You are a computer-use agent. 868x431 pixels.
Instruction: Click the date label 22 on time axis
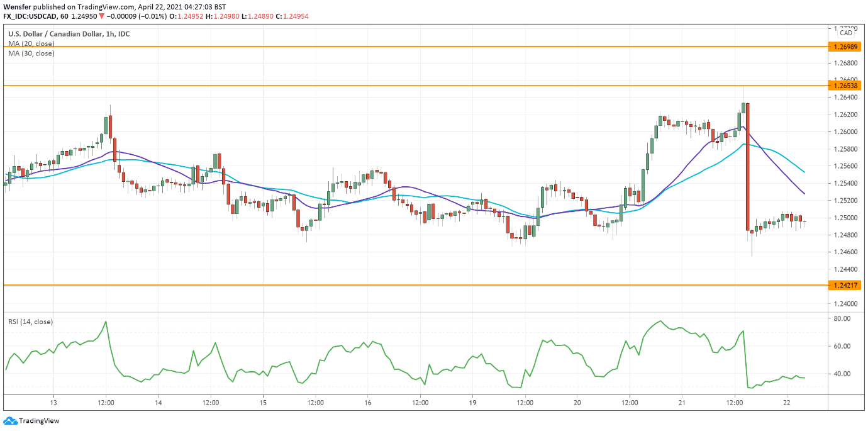(x=787, y=403)
